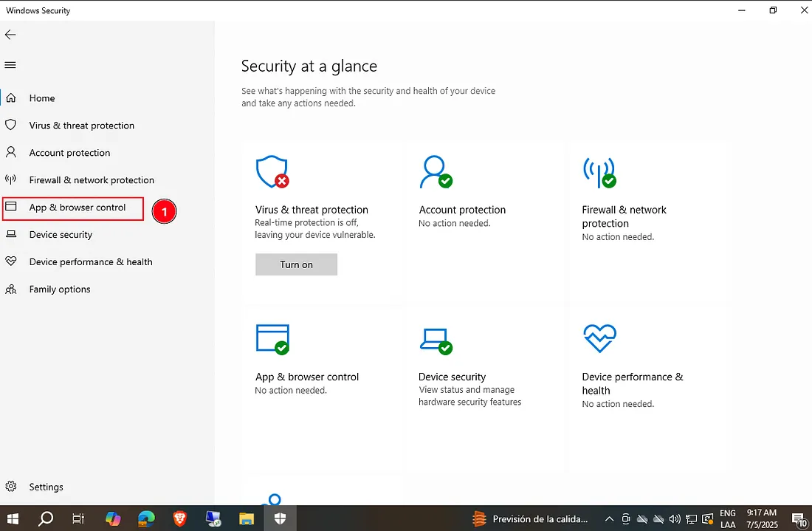Show hidden system tray icons chevron

(x=610, y=518)
